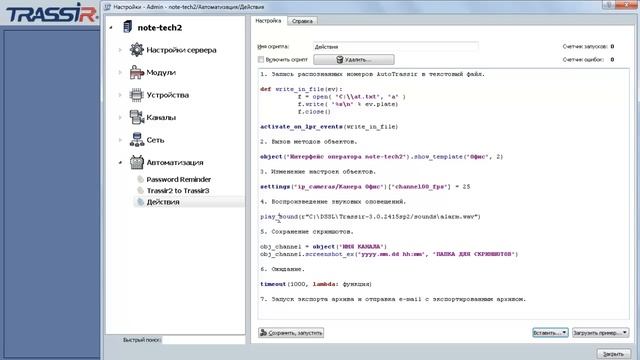Expand the Сеть node

[x=120, y=140]
